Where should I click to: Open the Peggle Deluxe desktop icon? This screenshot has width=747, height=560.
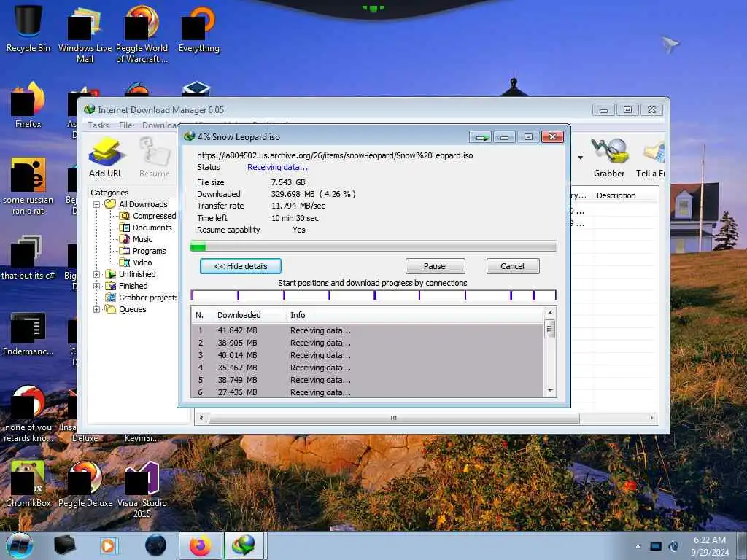[x=85, y=483]
